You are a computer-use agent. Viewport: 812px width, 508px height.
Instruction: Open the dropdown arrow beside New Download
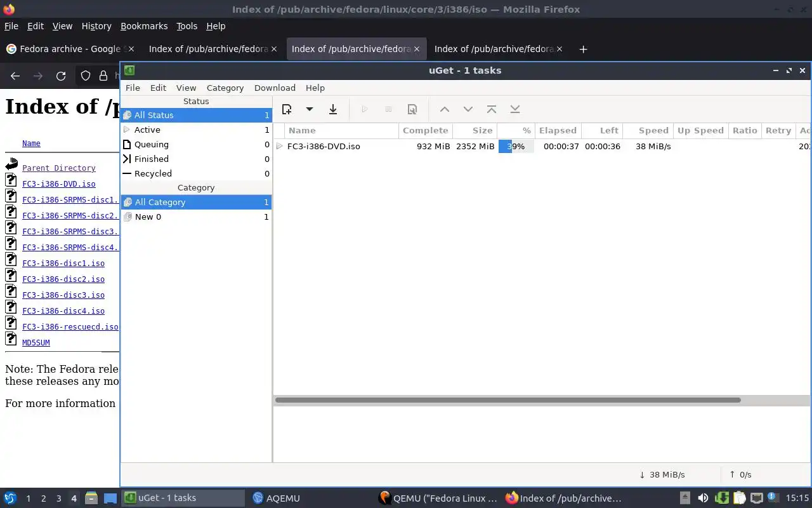310,109
